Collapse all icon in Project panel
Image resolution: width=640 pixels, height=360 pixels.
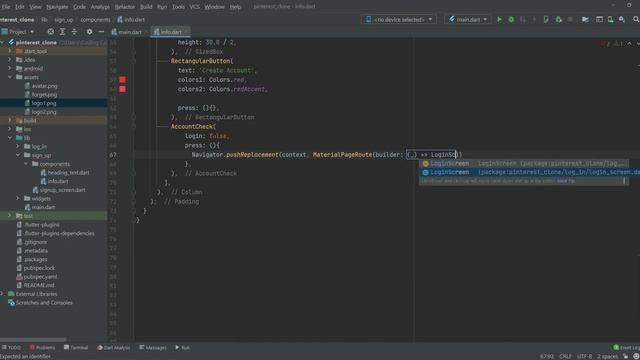(74, 31)
